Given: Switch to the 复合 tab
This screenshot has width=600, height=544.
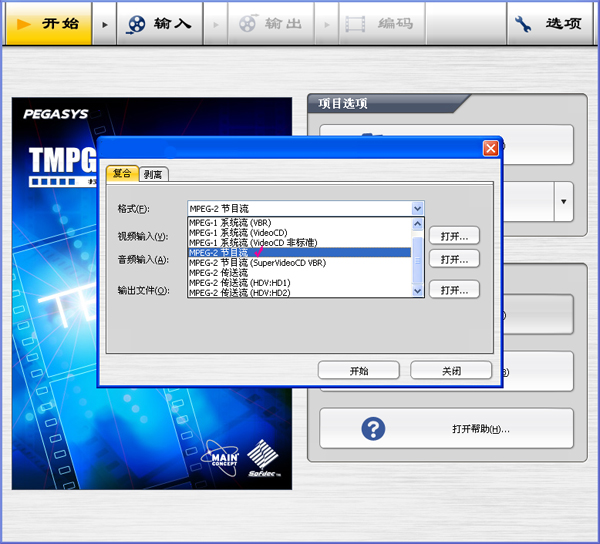Looking at the screenshot, I should pyautogui.click(x=122, y=173).
